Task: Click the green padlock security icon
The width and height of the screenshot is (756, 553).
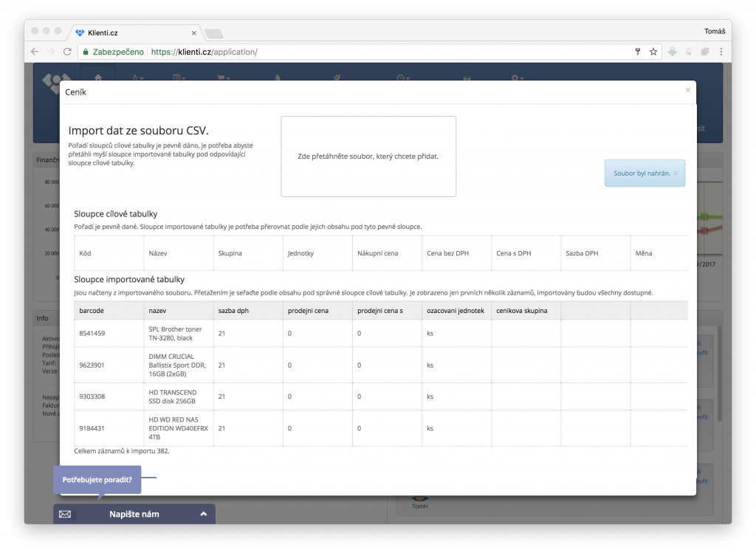Action: pos(86,52)
